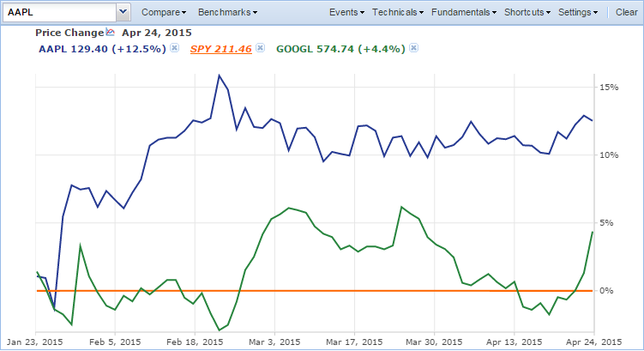This screenshot has height=351, width=644.
Task: Click the Mar 30, 2015 date label
Action: [x=434, y=342]
